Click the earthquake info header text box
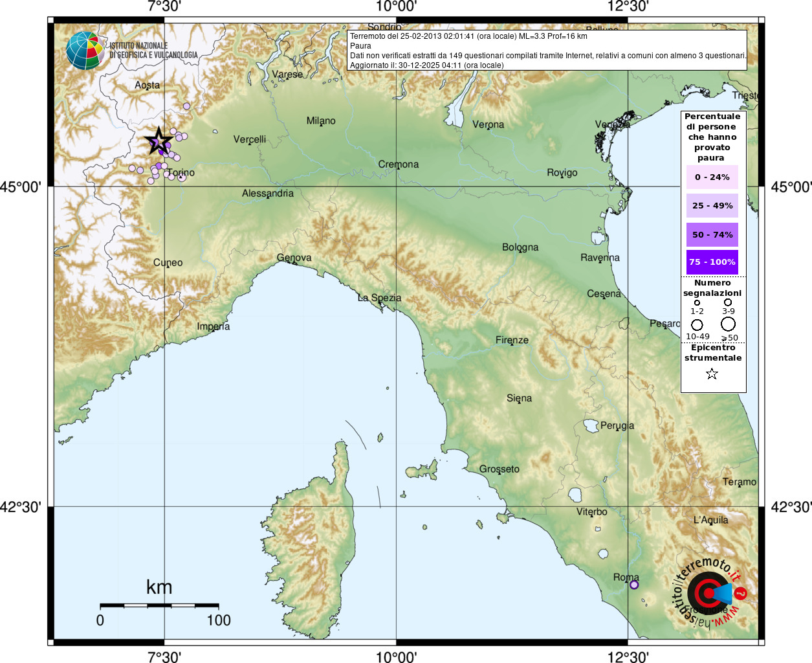The image size is (812, 663). coord(547,50)
